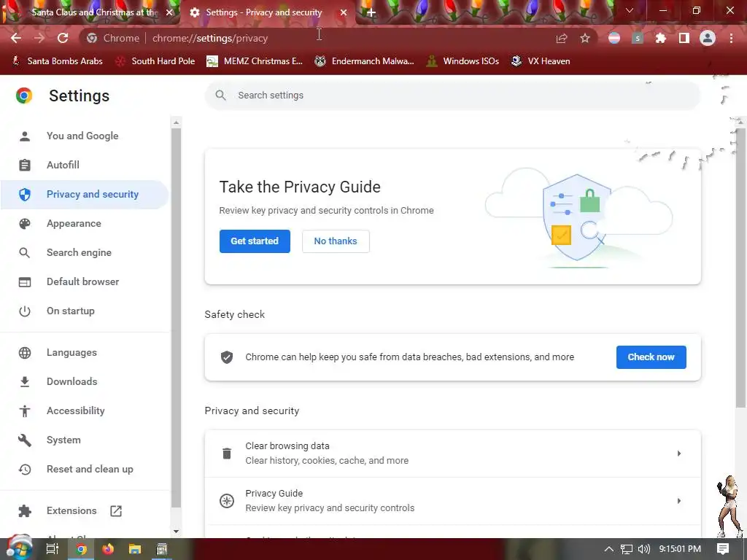This screenshot has width=747, height=560.
Task: Click Chrome icon on taskbar
Action: [81, 549]
